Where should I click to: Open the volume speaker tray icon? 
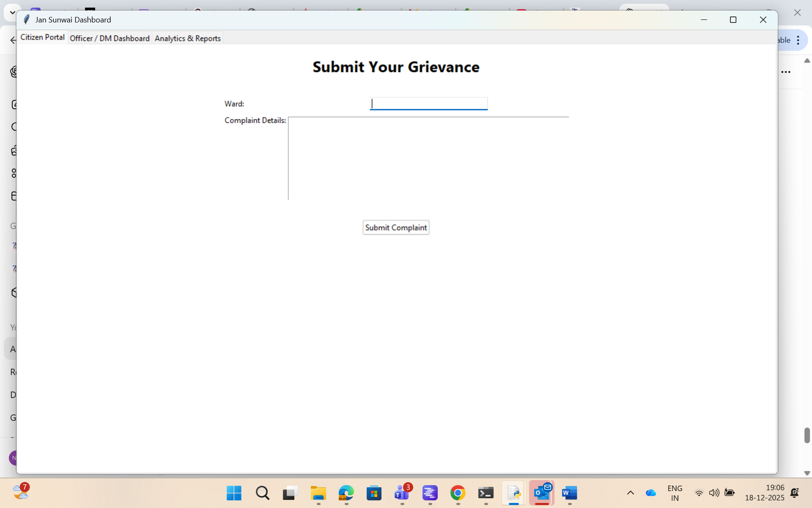714,493
